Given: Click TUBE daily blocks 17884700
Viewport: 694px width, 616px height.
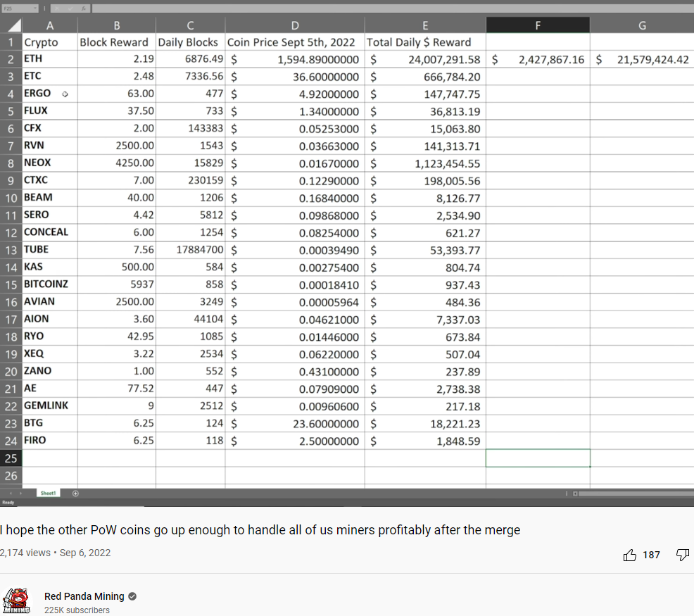Looking at the screenshot, I should 190,250.
